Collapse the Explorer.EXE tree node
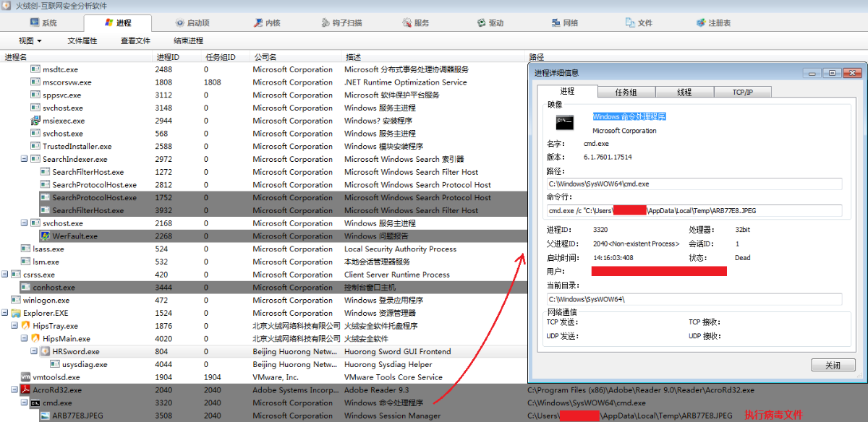The width and height of the screenshot is (868, 422). click(4, 314)
